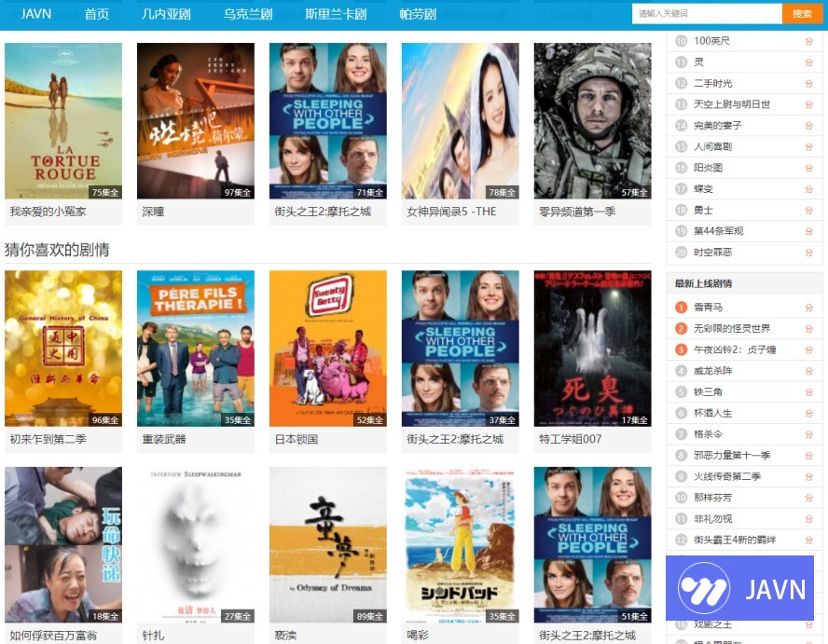The width and height of the screenshot is (828, 644).
Task: Switch to the 乌克兰剧 category
Action: click(248, 14)
